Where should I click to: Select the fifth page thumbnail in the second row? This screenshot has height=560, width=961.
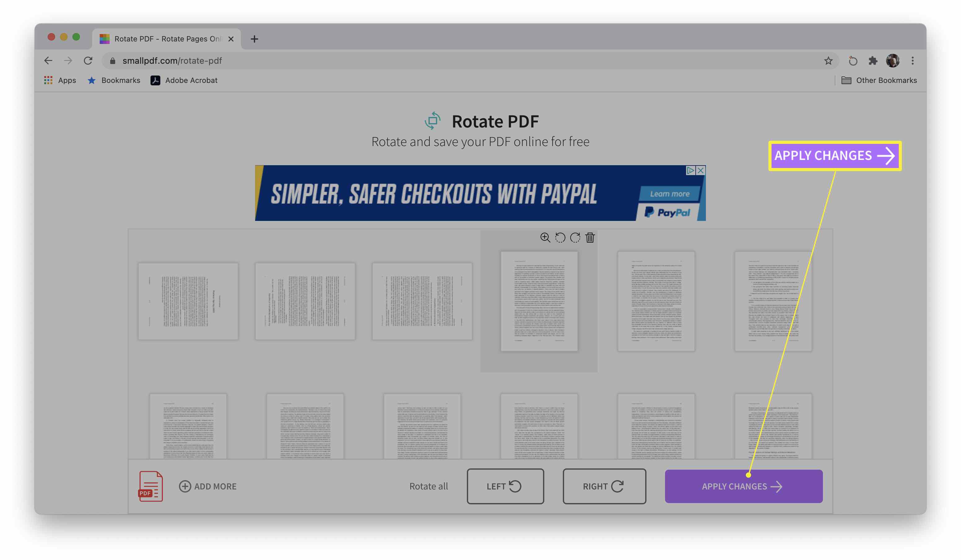point(656,426)
